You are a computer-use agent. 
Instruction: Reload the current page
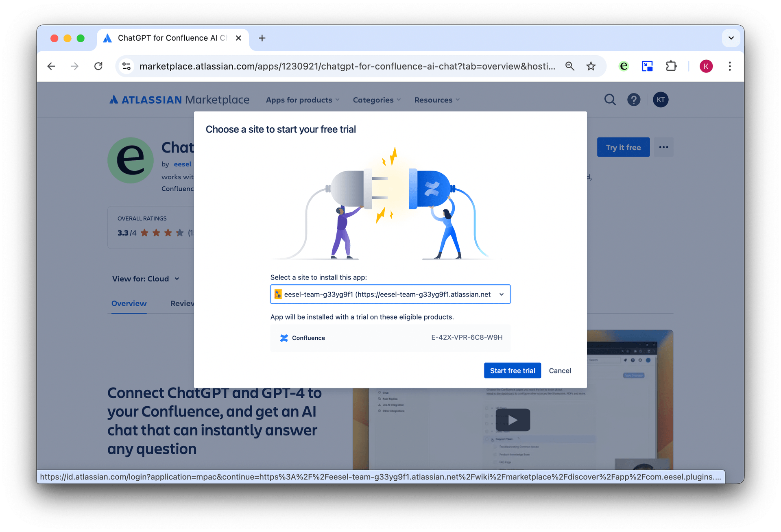click(x=98, y=66)
